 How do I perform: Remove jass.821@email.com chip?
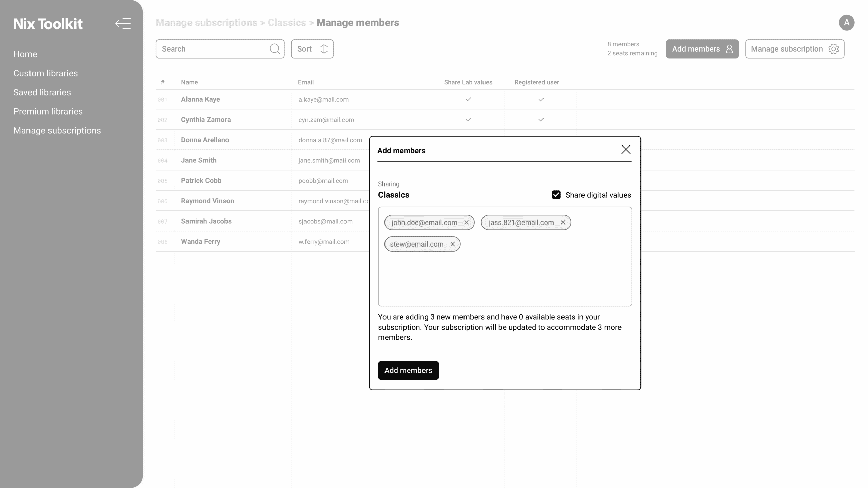563,222
